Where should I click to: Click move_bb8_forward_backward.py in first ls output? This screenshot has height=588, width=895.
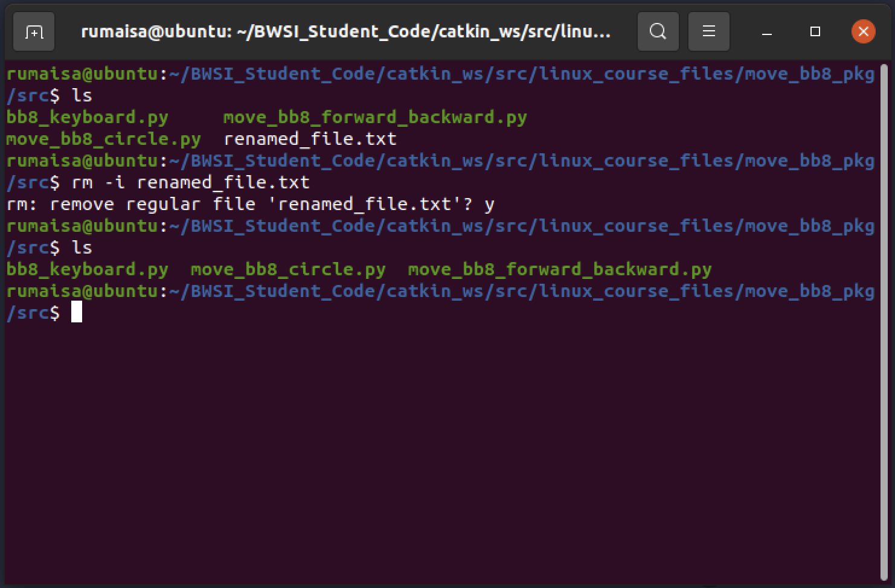click(x=375, y=117)
